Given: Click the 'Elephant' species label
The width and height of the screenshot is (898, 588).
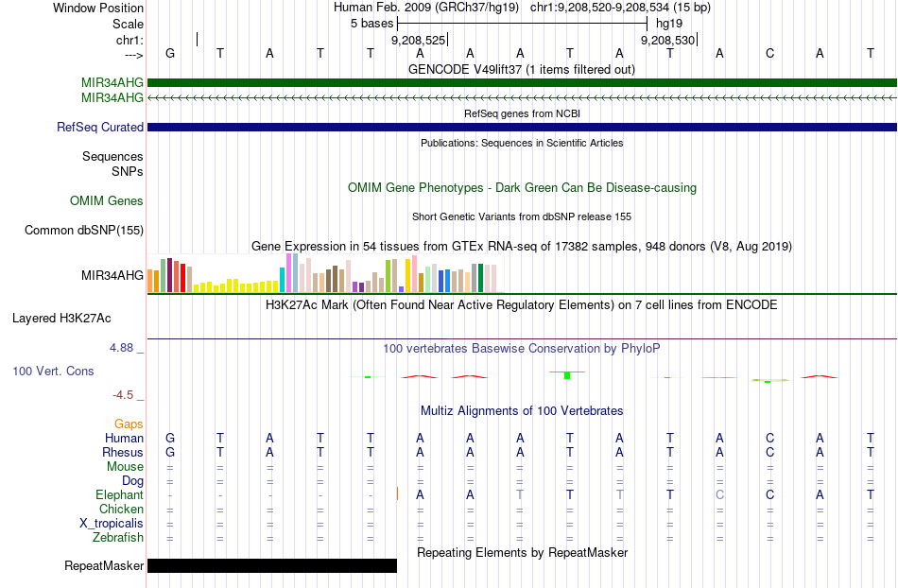Looking at the screenshot, I should click(119, 494).
